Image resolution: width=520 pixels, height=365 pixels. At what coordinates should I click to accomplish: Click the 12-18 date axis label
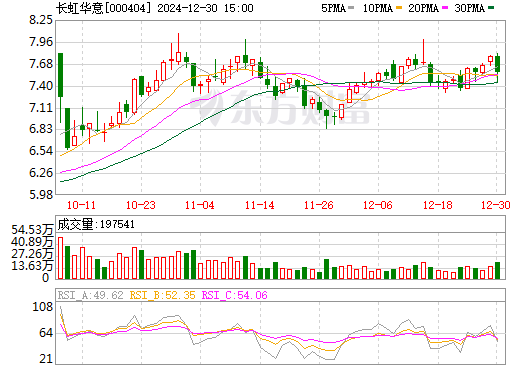pos(438,205)
